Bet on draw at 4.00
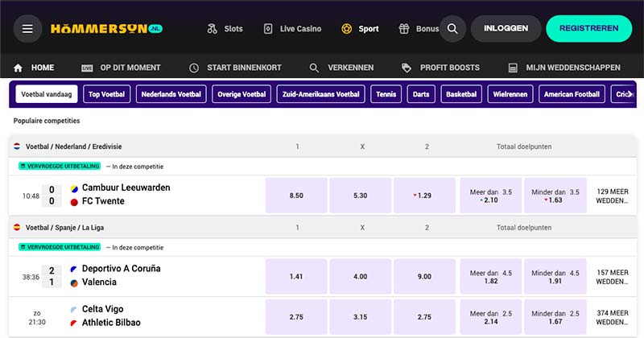 coord(360,276)
